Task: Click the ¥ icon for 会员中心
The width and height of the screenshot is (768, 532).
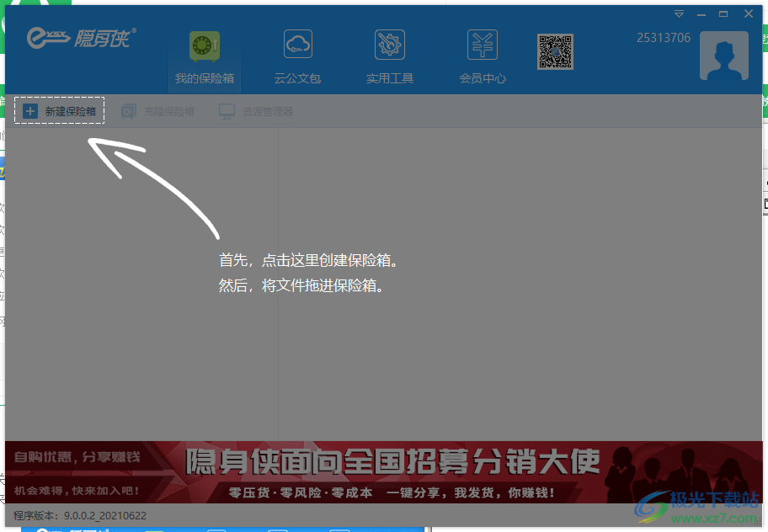Action: (482, 45)
